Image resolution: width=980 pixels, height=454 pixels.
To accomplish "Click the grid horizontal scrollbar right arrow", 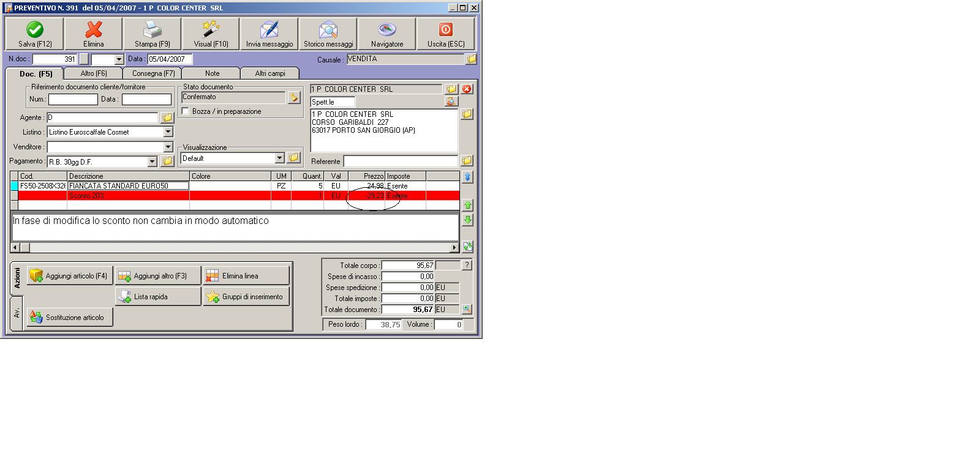I will point(454,248).
